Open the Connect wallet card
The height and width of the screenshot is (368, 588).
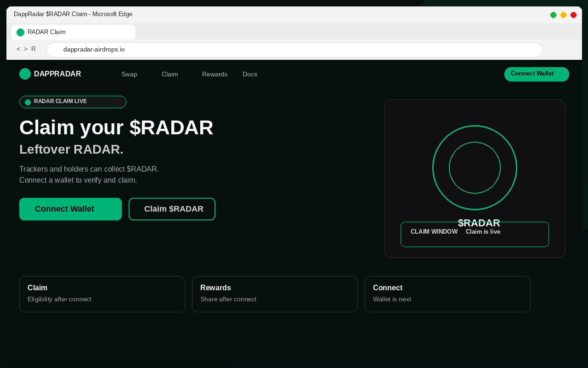447,294
